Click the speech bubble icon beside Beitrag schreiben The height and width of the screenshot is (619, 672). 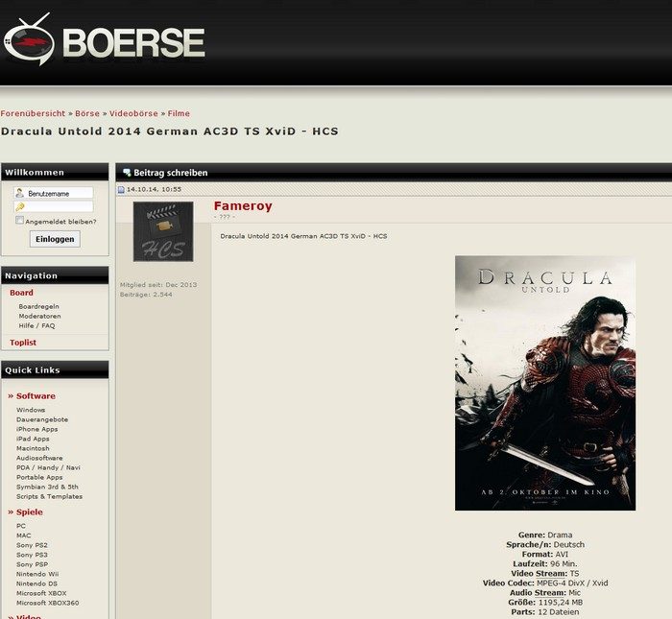[x=127, y=173]
